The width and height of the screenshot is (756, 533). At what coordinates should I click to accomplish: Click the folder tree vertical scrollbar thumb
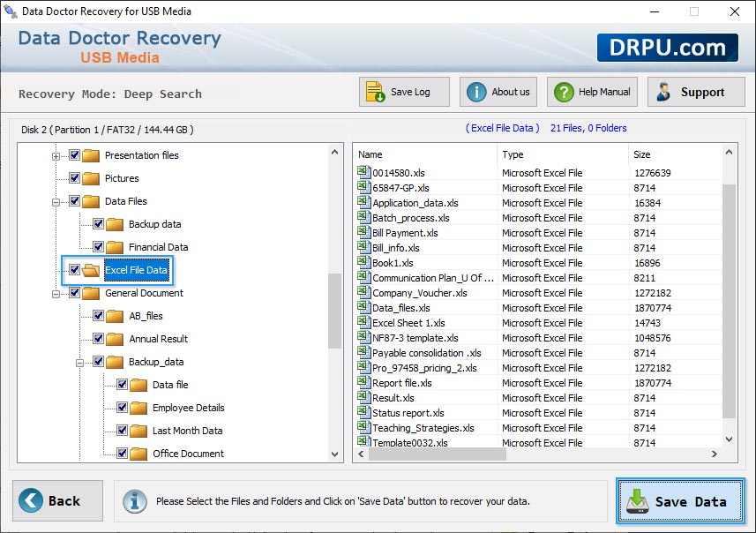click(x=334, y=311)
